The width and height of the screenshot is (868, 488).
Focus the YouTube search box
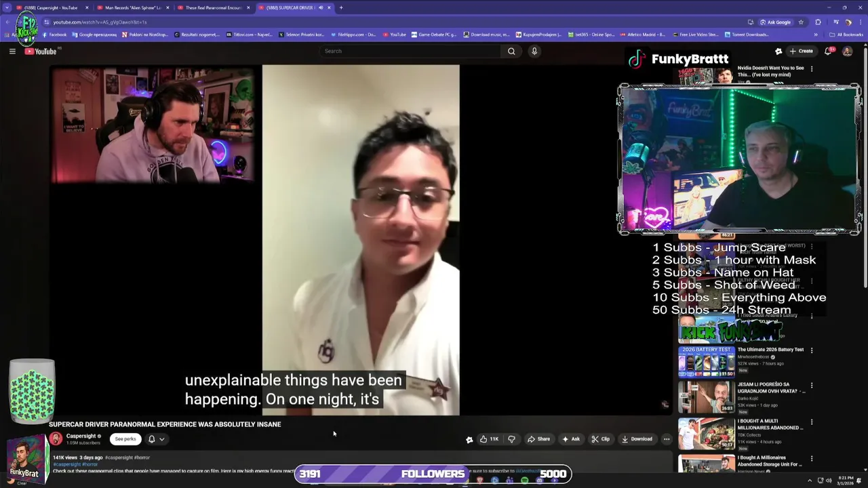[410, 51]
